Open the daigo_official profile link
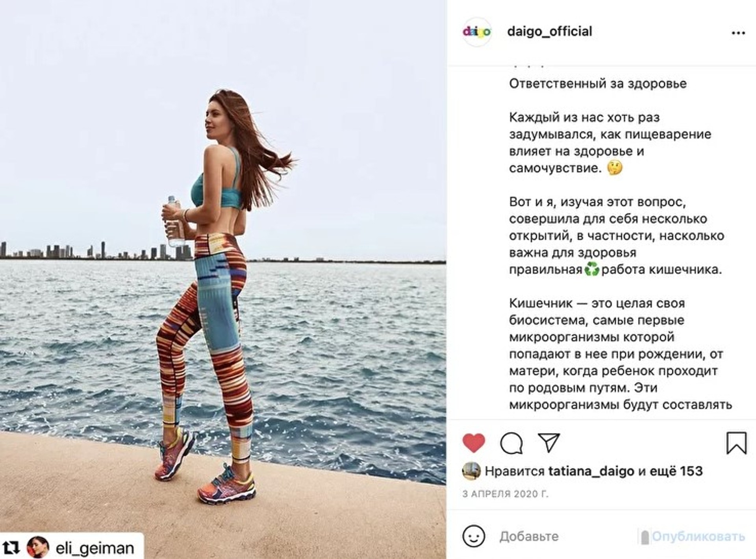The height and width of the screenshot is (559, 756). coord(549,31)
